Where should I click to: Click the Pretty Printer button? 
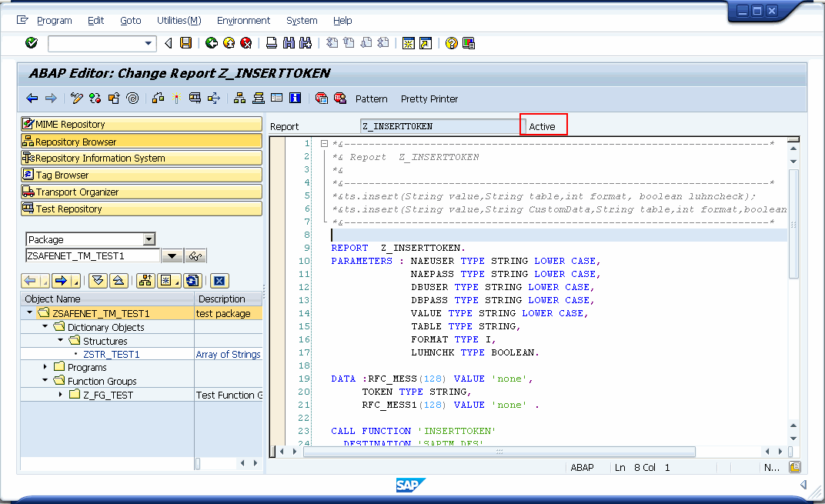coord(429,99)
